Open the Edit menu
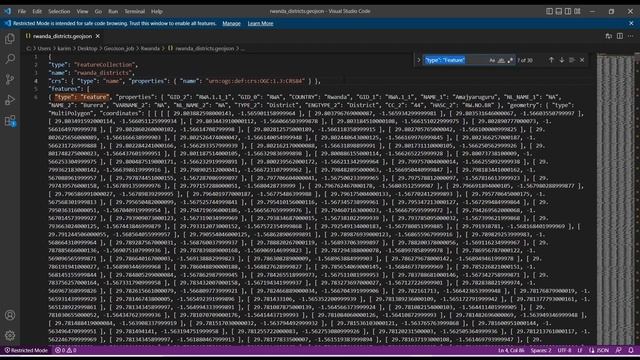 [37, 11]
